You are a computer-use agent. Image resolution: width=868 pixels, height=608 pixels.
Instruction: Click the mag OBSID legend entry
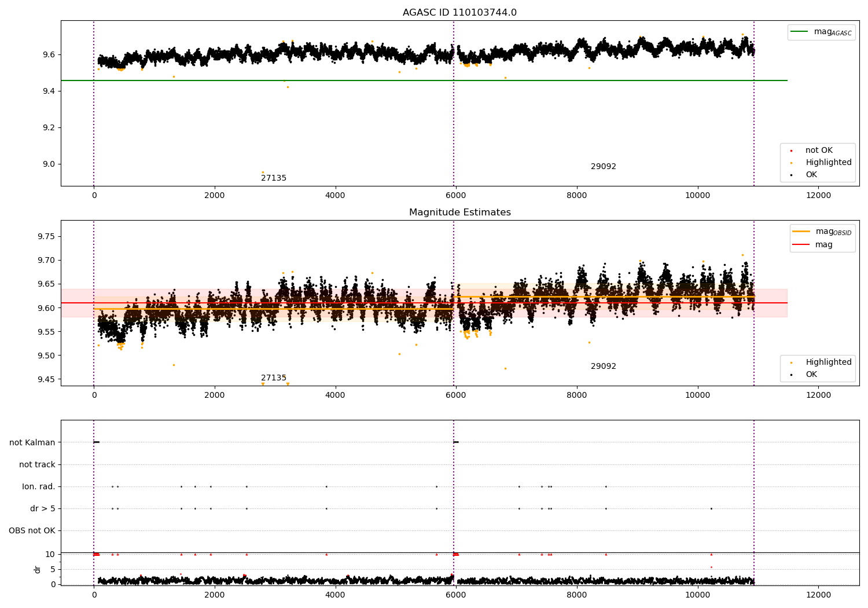pos(822,232)
